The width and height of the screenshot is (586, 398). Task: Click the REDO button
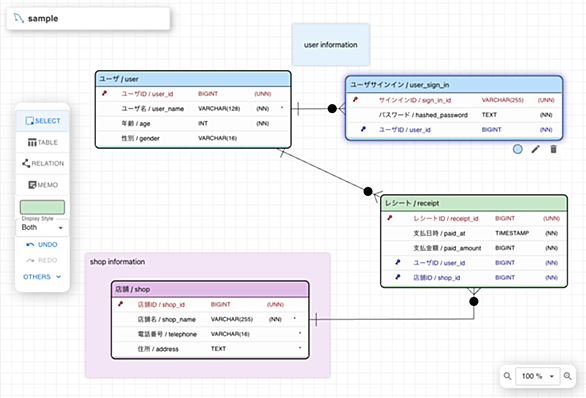[x=42, y=260]
